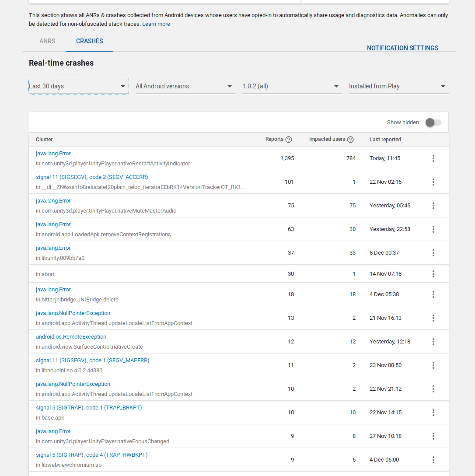Open NOTIFICATION SETTINGS

coord(402,48)
